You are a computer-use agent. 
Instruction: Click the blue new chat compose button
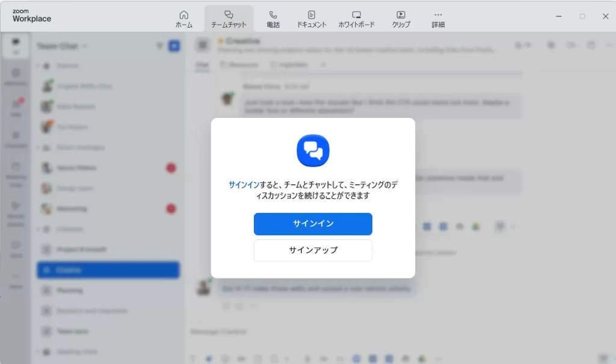174,46
